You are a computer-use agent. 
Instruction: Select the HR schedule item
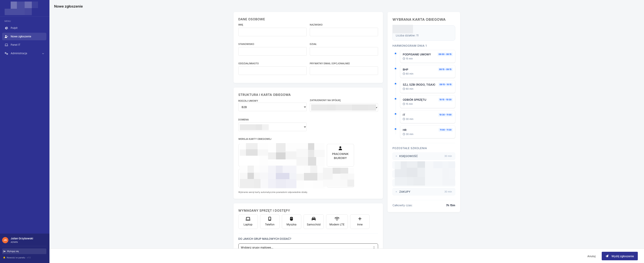[x=428, y=132]
